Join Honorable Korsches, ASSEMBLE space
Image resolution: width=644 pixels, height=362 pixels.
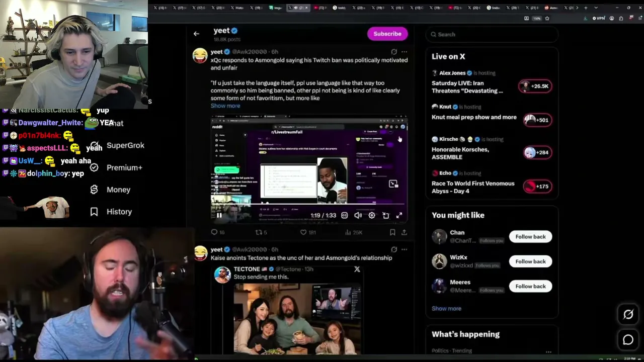[460, 153]
